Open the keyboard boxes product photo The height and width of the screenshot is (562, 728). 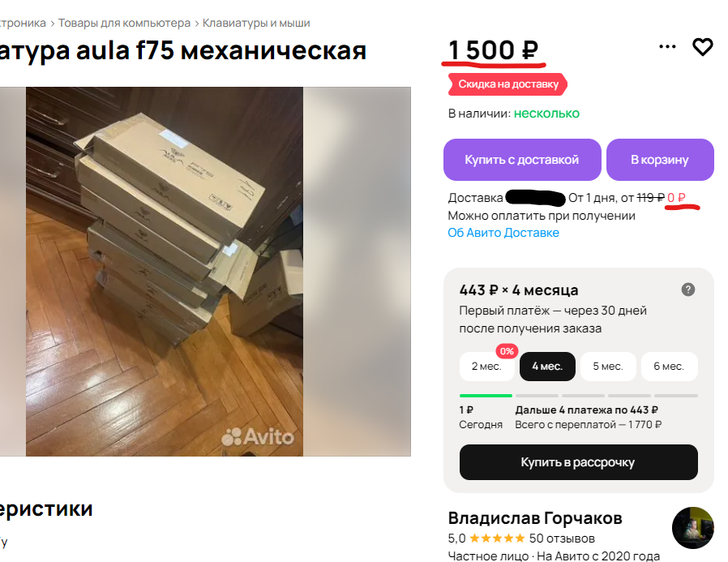[165, 271]
